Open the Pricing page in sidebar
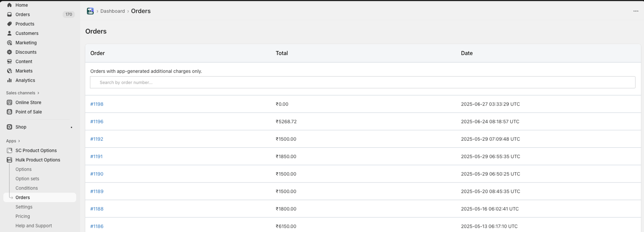This screenshot has height=232, width=644. pos(23,216)
